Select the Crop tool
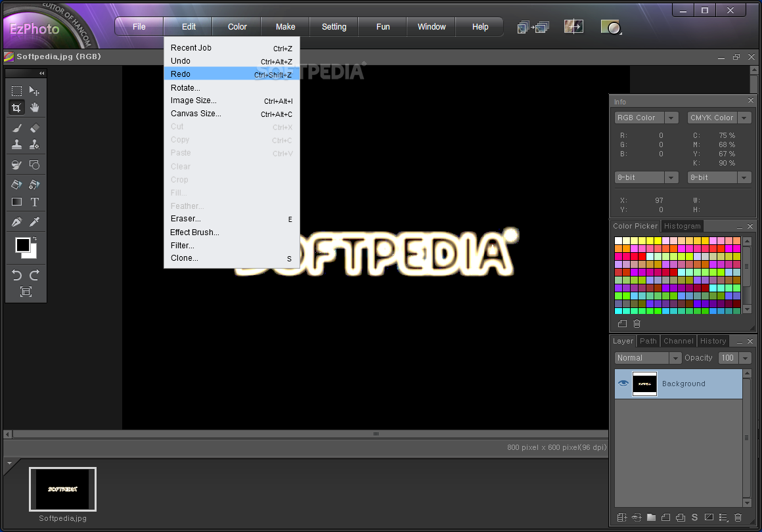The image size is (762, 532). coord(16,108)
